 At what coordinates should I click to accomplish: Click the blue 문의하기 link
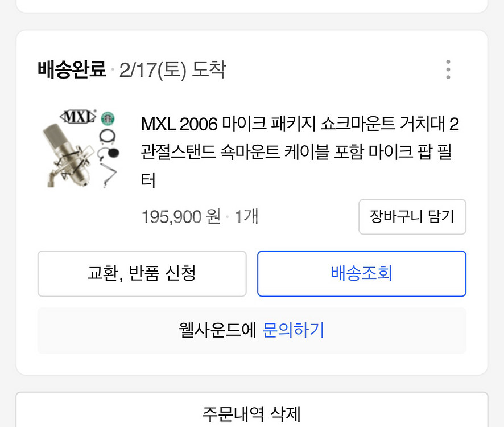pos(294,330)
